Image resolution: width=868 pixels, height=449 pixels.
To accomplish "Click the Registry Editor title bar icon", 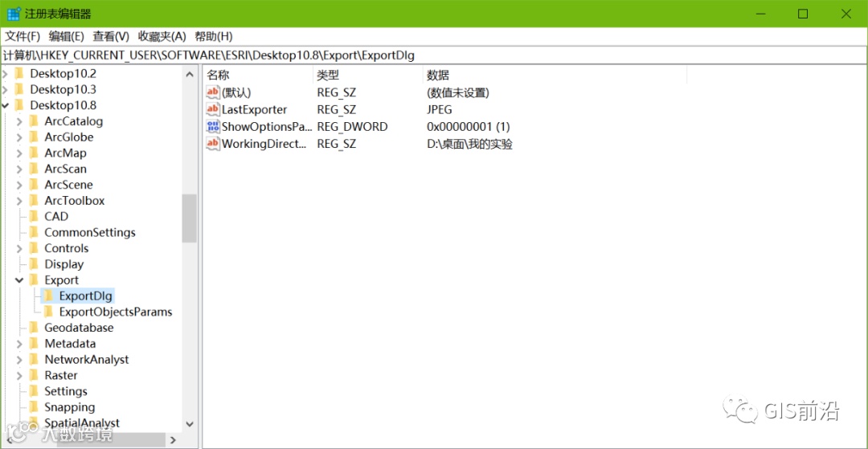I will click(14, 14).
